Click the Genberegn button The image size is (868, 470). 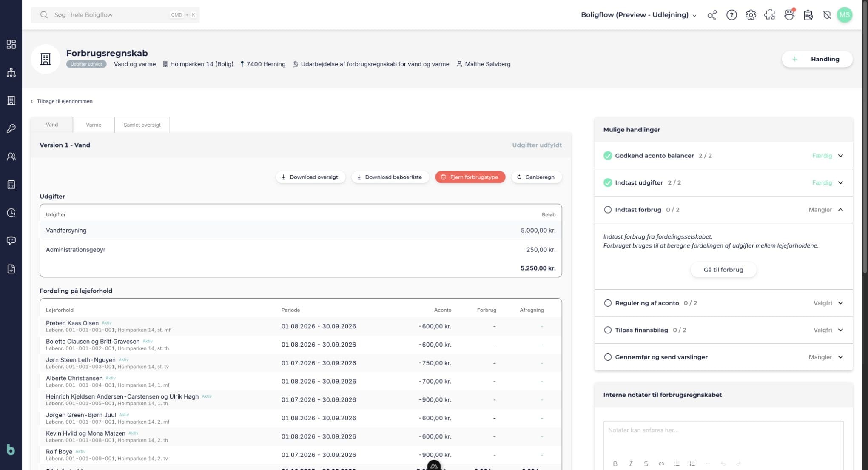pos(536,177)
